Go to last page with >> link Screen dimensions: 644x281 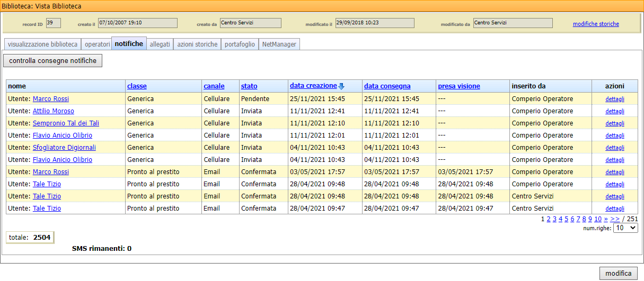[615, 219]
